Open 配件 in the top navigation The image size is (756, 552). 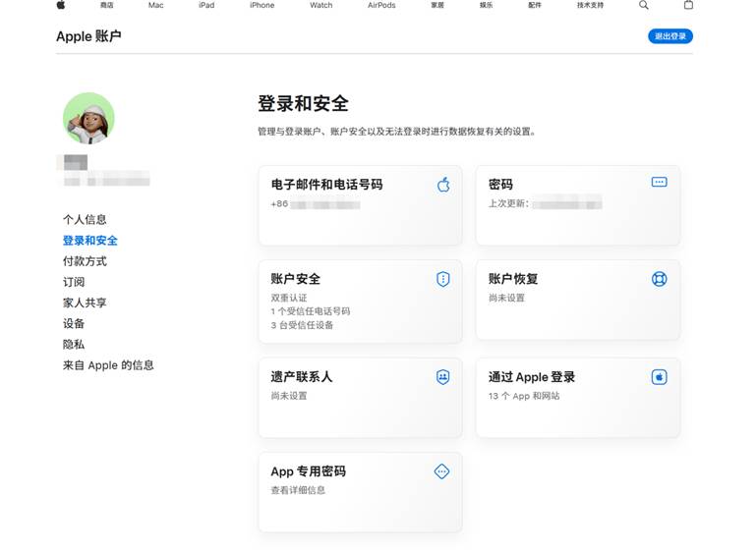[x=535, y=5]
